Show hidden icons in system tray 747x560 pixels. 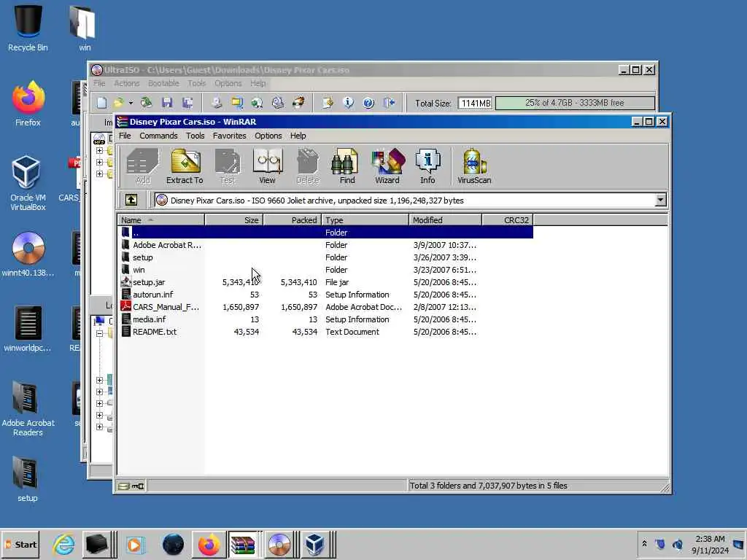click(644, 543)
